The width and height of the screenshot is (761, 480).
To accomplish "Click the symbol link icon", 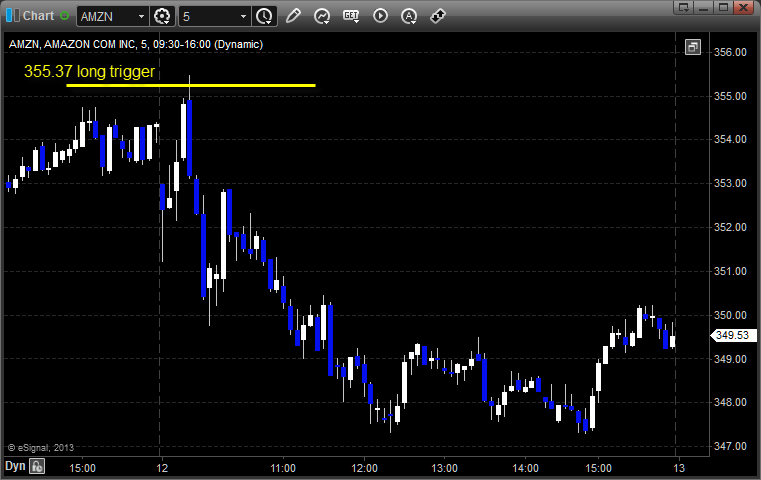I will (438, 16).
